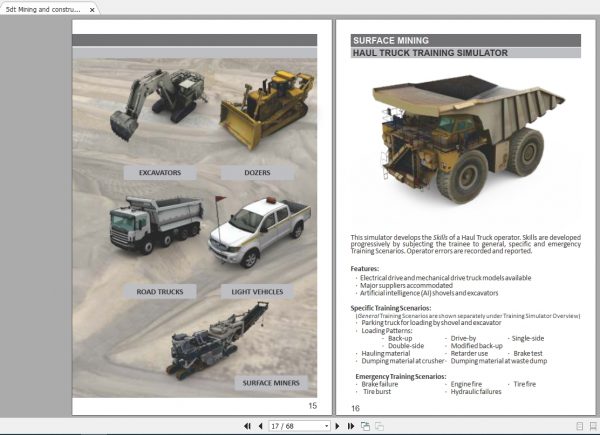Click the 'Tire burst' text

coord(377,391)
